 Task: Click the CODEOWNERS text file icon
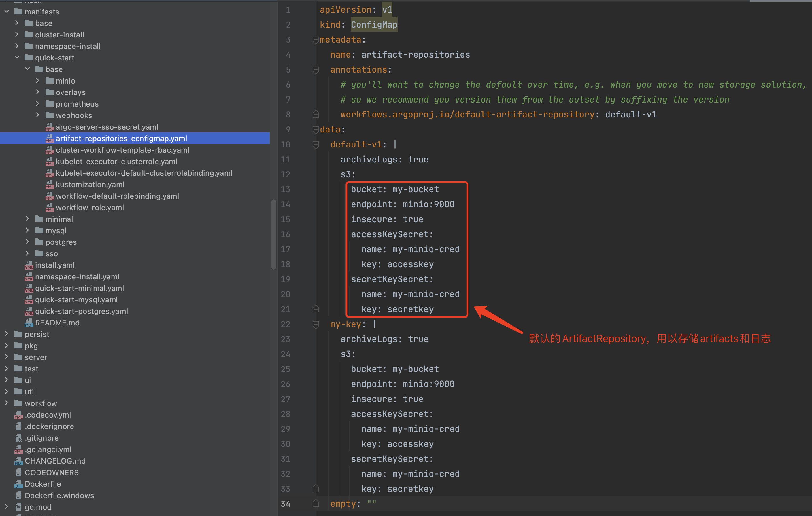coord(18,473)
